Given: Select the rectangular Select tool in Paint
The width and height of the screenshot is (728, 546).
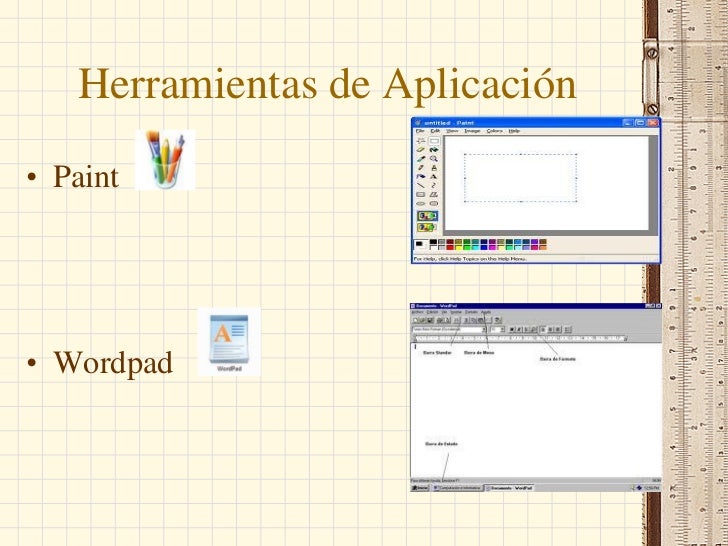Looking at the screenshot, I should click(x=434, y=141).
